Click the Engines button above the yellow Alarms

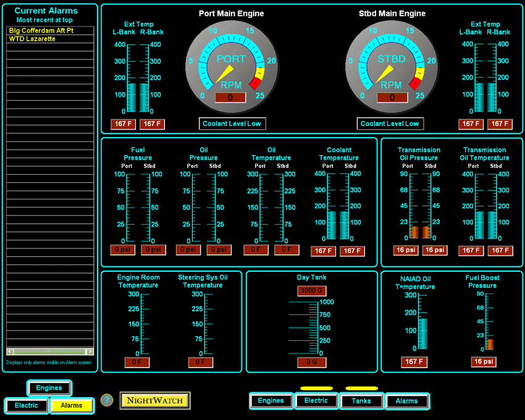tap(49, 388)
